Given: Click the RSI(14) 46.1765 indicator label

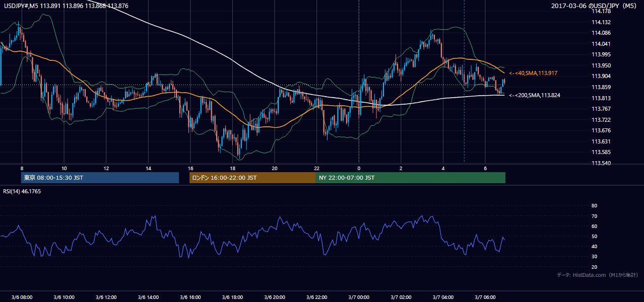Looking at the screenshot, I should click(x=22, y=191).
